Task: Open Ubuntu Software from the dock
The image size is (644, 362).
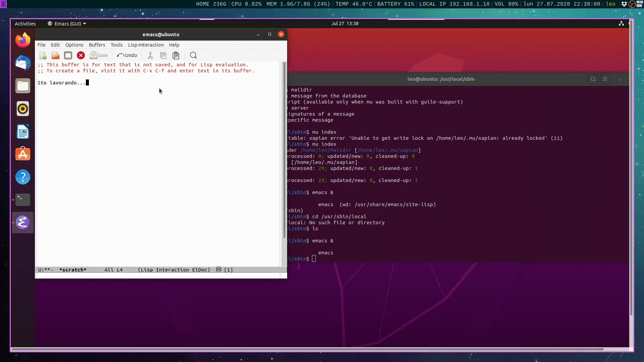Action: [x=23, y=154]
